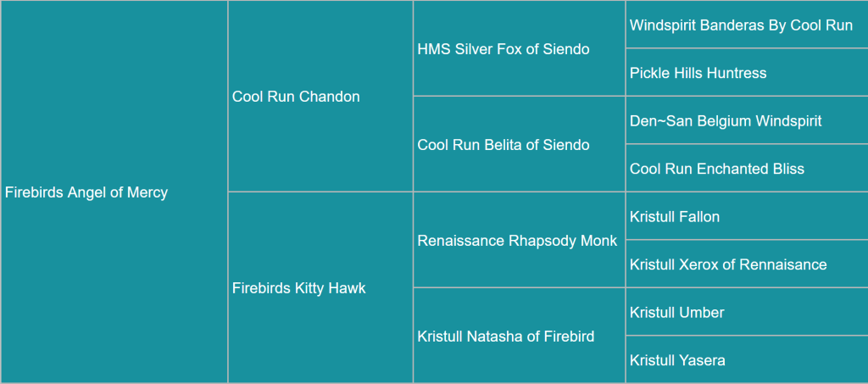Viewport: 868px width, 384px height.
Task: Open Kristull Xerox of Rennaisance
Action: [728, 264]
